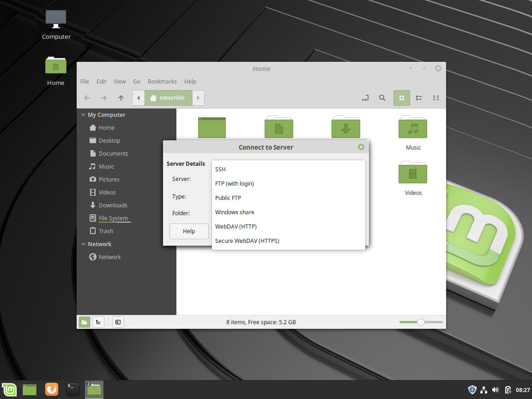Switch status bar to places view
Image resolution: width=532 pixels, height=399 pixels.
coord(84,322)
